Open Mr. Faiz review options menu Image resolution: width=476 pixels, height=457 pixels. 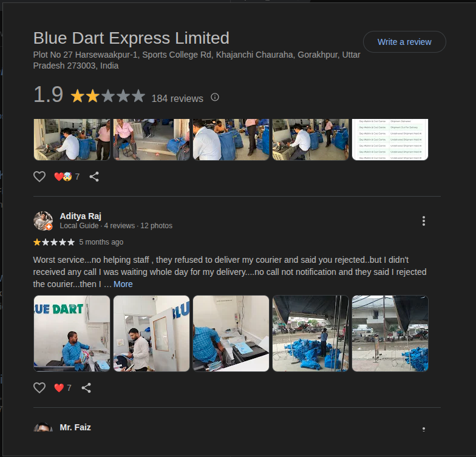coord(424,429)
